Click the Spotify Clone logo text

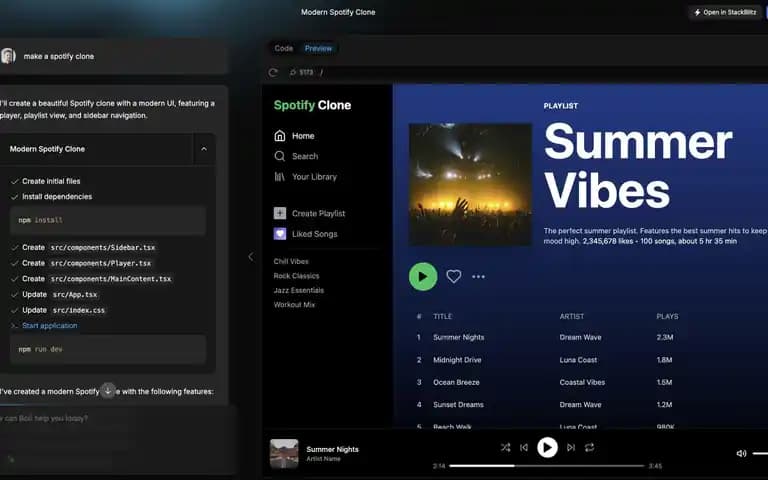tap(312, 105)
